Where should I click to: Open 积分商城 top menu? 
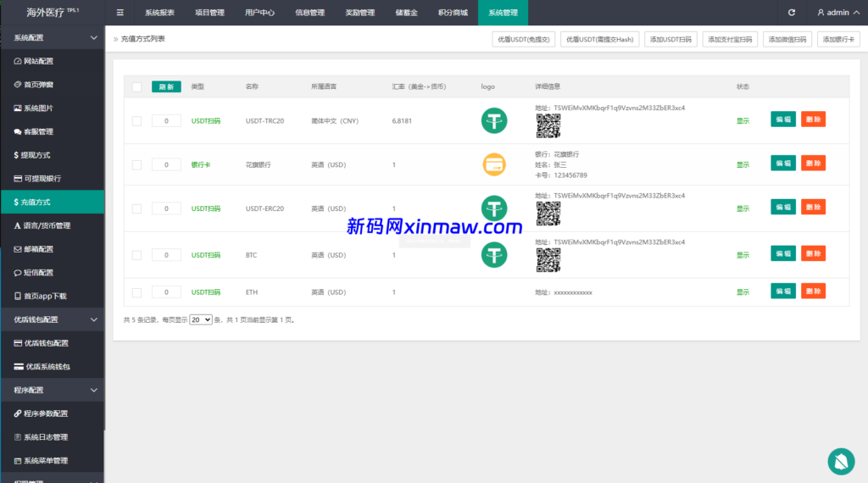coord(453,12)
